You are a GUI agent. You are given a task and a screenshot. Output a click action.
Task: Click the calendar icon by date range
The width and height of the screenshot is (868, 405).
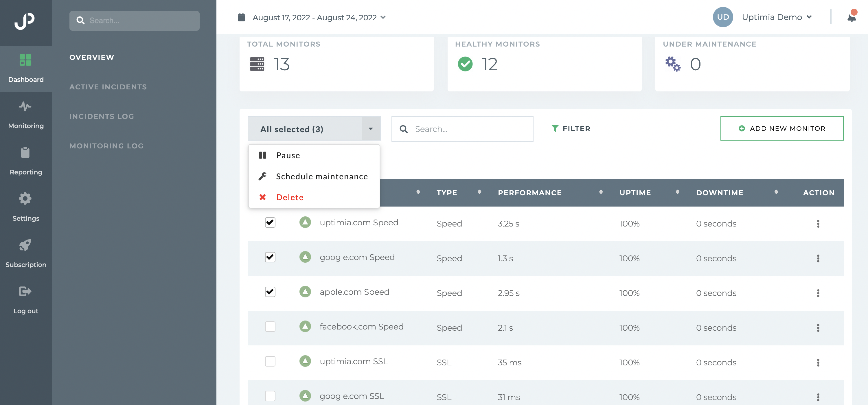pyautogui.click(x=241, y=17)
